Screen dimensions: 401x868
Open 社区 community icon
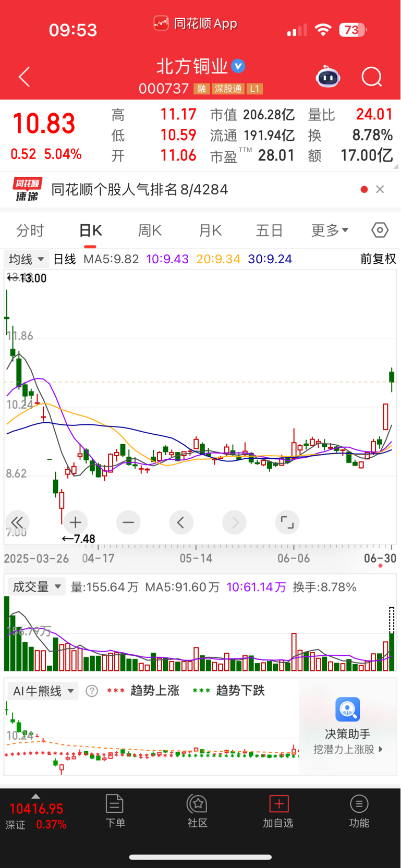[198, 803]
